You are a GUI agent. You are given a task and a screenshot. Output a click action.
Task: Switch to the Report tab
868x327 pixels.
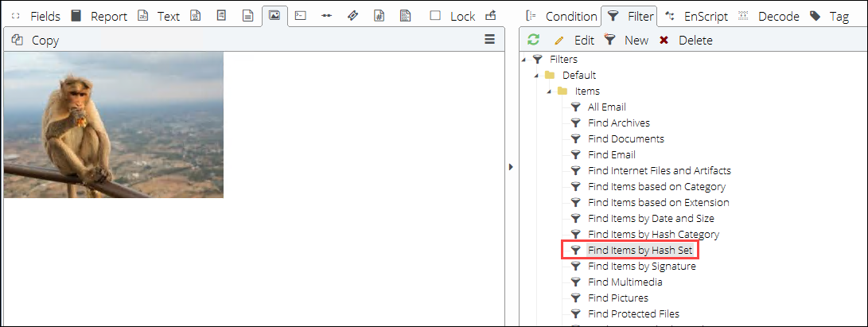click(99, 16)
